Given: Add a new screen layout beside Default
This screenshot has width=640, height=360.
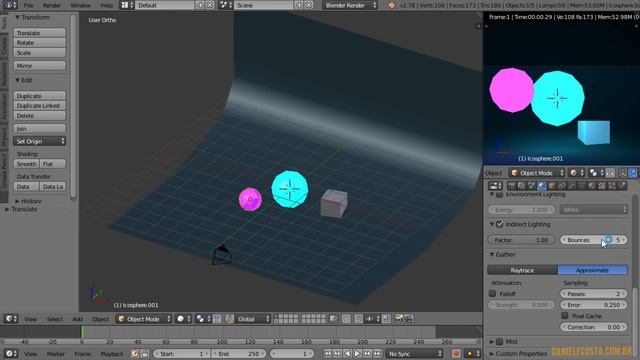Looking at the screenshot, I should 200,5.
